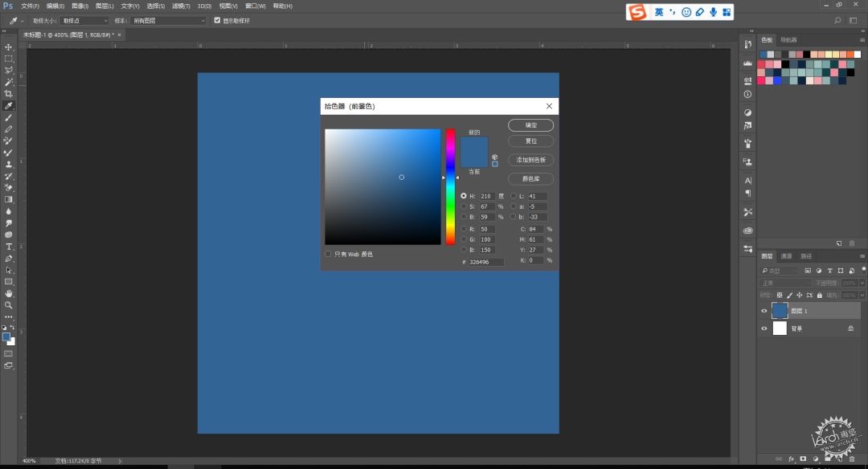Select the R red radio button
Image resolution: width=868 pixels, height=469 pixels.
464,228
